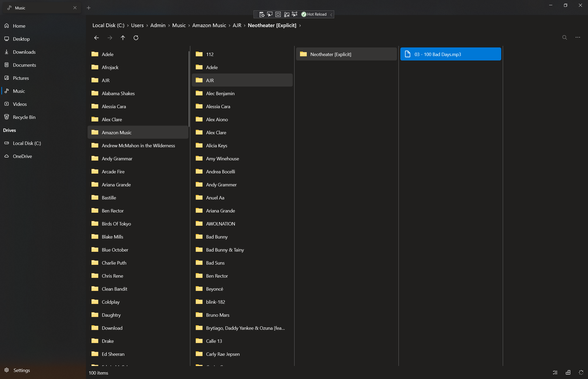Click Go to Live Visual Tree icon
This screenshot has height=379, width=588.
tap(262, 14)
